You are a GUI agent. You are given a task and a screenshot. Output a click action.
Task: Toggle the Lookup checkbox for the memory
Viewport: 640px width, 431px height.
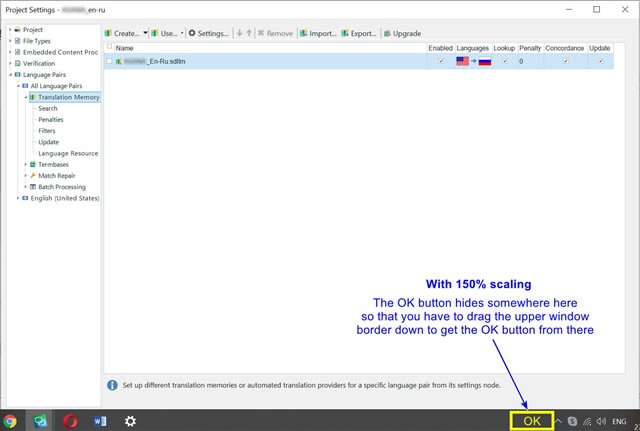click(505, 61)
